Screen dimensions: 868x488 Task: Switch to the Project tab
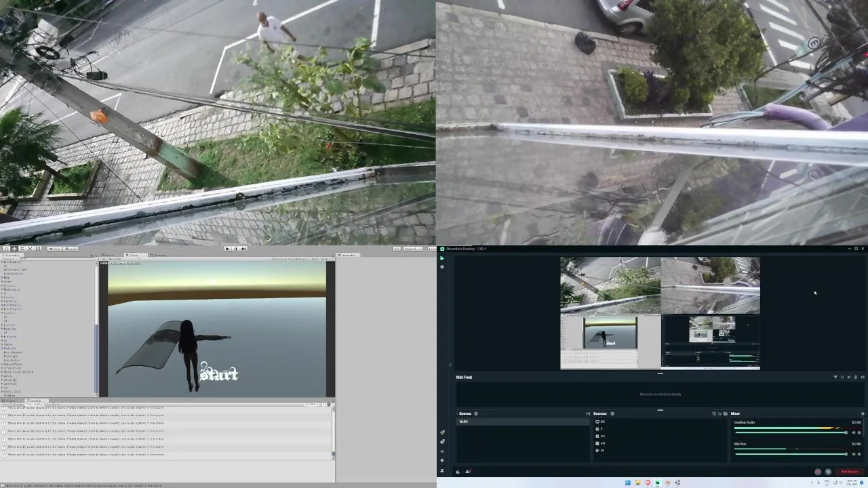(9, 401)
